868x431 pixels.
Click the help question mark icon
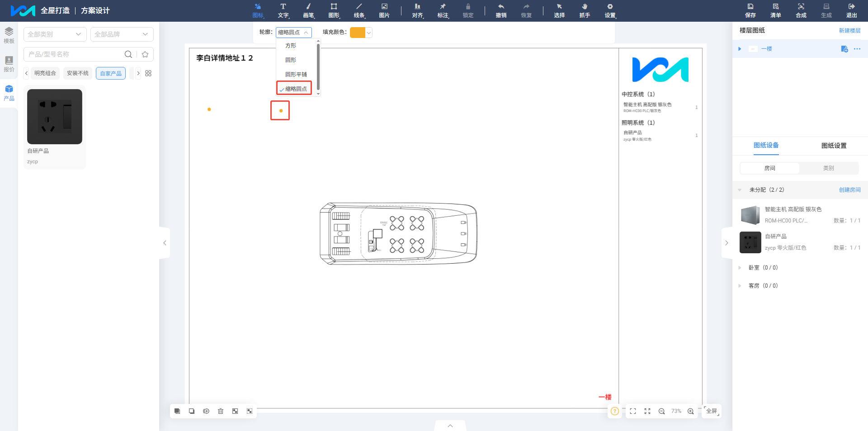pyautogui.click(x=615, y=411)
